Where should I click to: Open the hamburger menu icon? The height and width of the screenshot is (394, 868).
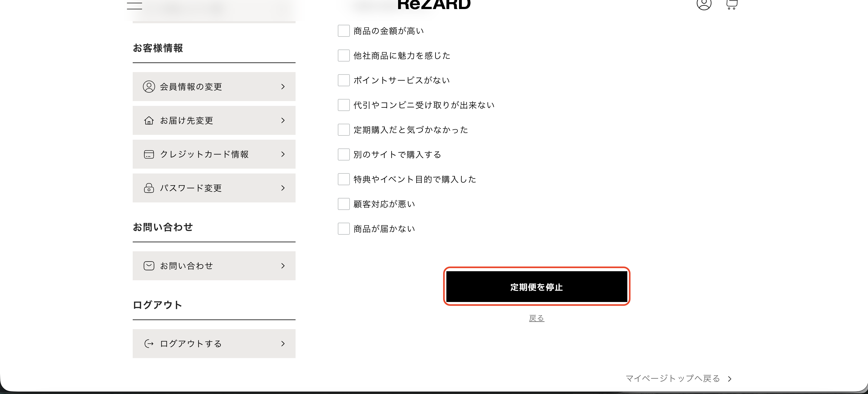(x=134, y=5)
